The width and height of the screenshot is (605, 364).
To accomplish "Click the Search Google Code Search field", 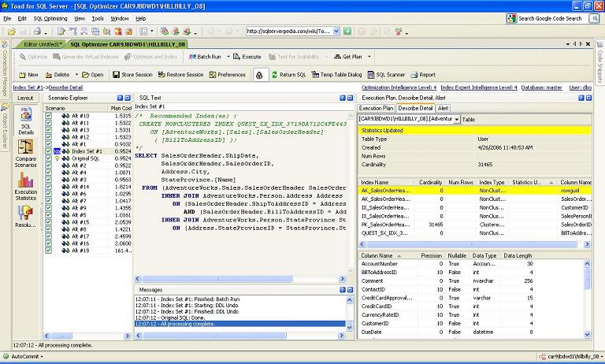I will (x=549, y=19).
